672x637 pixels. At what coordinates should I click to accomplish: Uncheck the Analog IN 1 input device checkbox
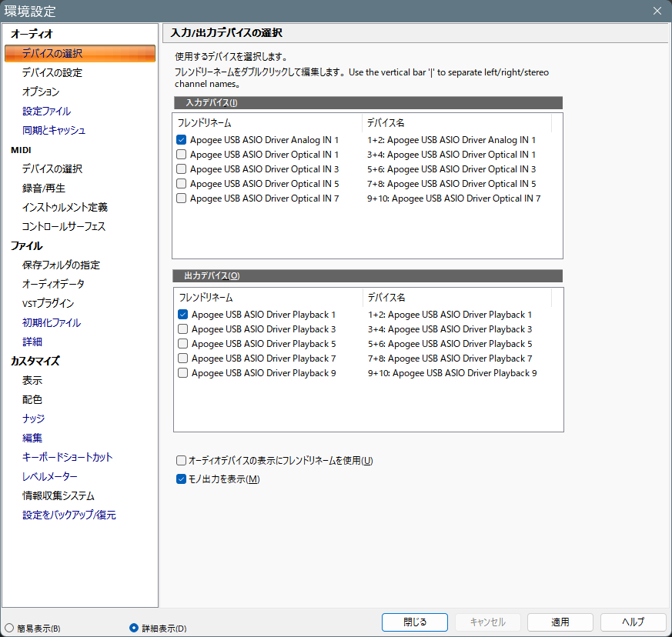pyautogui.click(x=182, y=140)
